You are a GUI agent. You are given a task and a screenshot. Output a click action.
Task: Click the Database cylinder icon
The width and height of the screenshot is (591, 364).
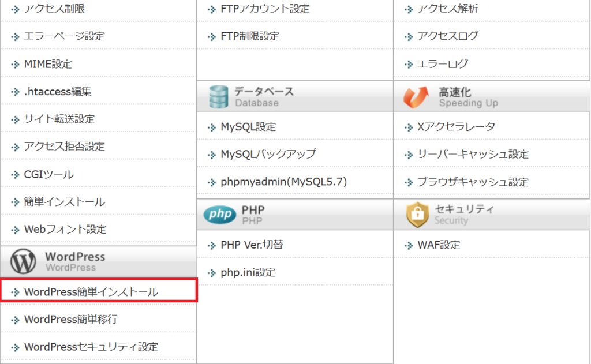(219, 97)
